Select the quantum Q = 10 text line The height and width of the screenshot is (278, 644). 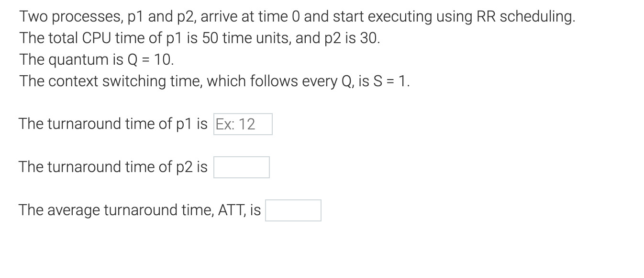coord(96,59)
